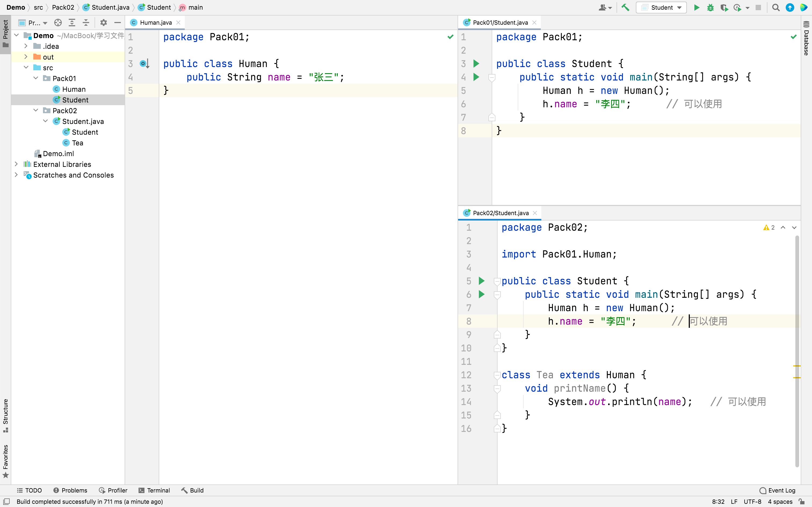Click the Debug bug icon

(710, 8)
